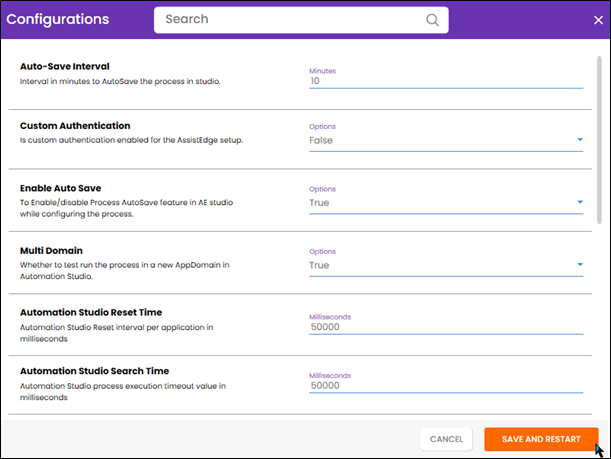This screenshot has width=611, height=459.
Task: Click the Automation Studio Search Time heading
Action: click(x=93, y=371)
